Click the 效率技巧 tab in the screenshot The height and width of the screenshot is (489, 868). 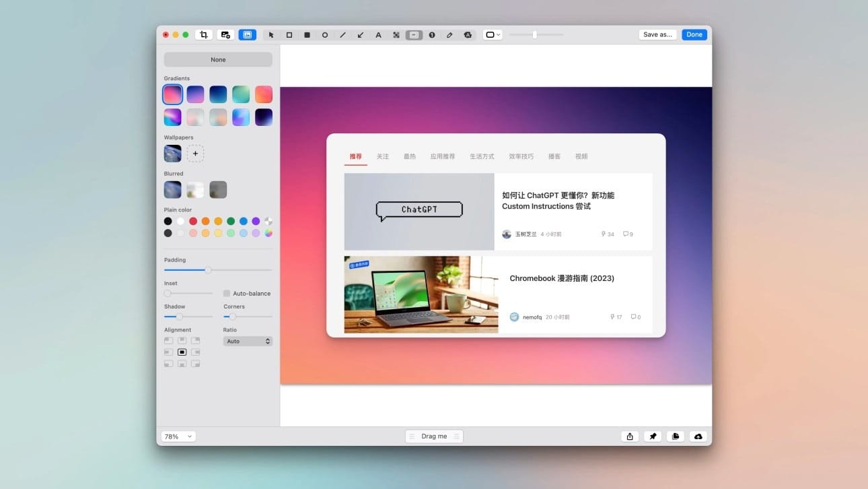521,156
